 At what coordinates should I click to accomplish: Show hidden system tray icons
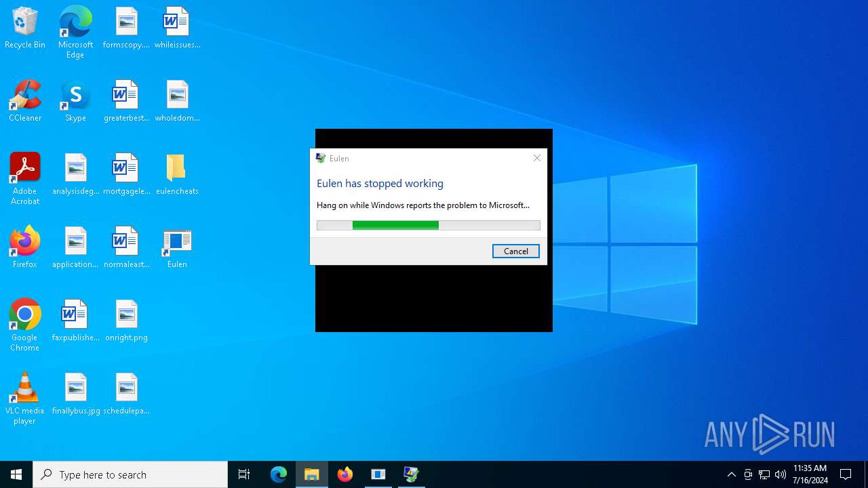[x=731, y=474]
